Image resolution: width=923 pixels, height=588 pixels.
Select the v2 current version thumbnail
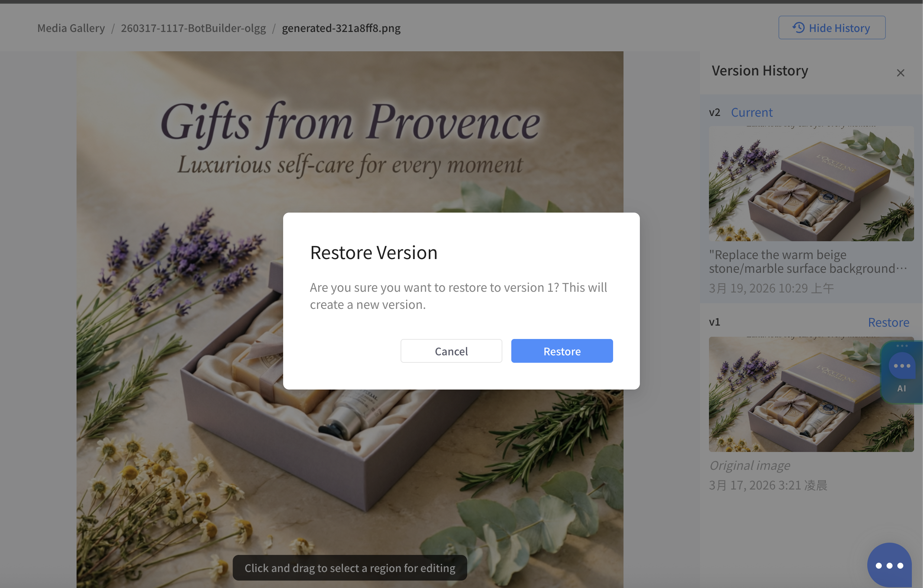pos(811,184)
